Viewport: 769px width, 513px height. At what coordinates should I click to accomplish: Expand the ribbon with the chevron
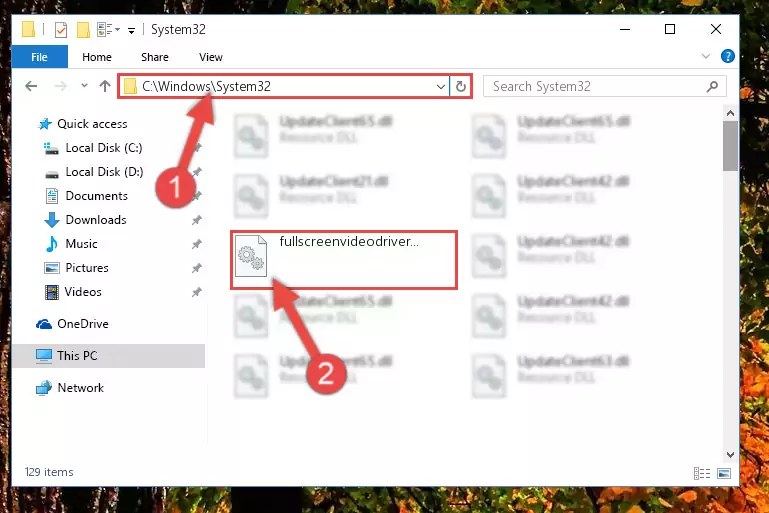(x=706, y=56)
